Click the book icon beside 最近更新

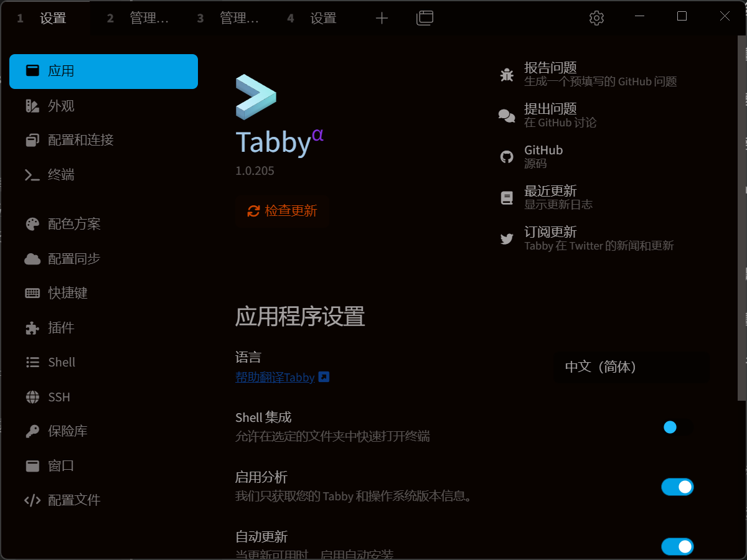click(507, 198)
